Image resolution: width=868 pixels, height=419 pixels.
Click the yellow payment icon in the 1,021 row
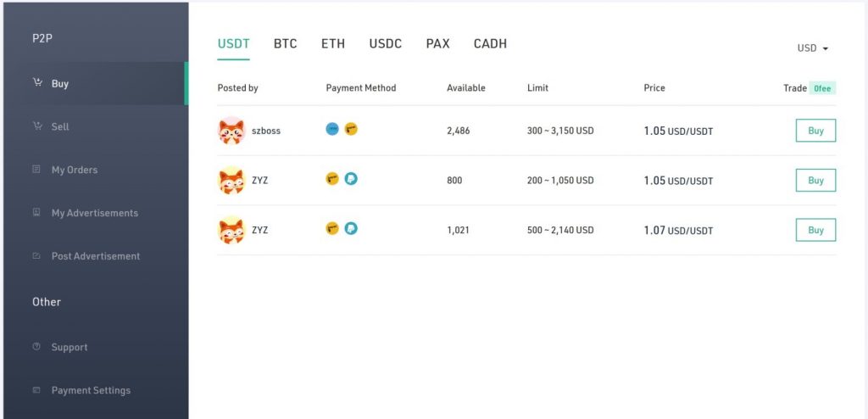(332, 228)
